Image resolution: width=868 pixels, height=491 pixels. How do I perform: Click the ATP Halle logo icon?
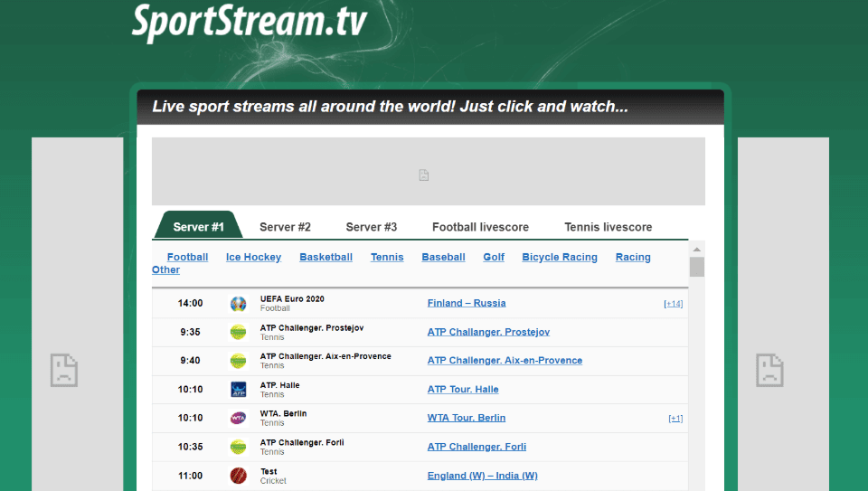pyautogui.click(x=238, y=389)
